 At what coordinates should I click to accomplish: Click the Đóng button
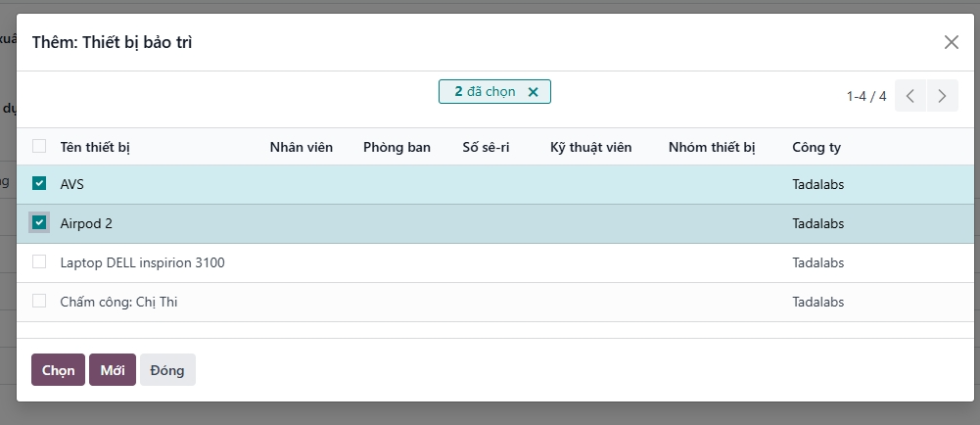pos(167,370)
